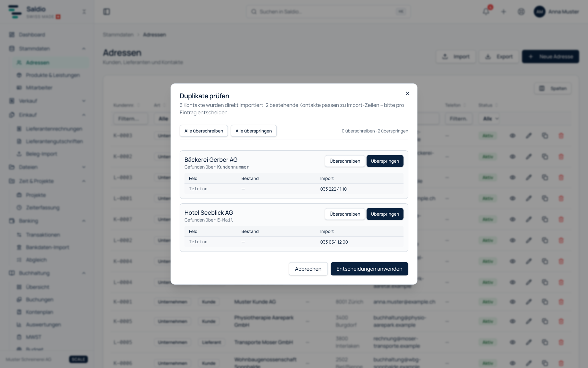
Task: Choose Überschreiben for Bäckerei Gerber AG
Action: (x=345, y=161)
